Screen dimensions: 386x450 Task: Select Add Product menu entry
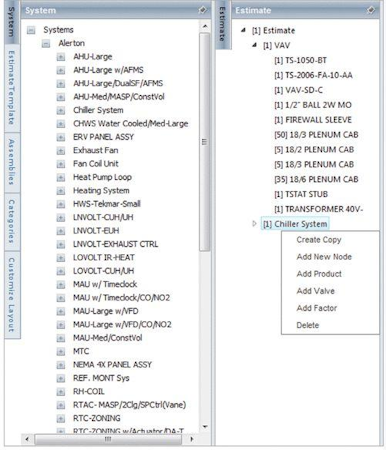click(x=319, y=274)
